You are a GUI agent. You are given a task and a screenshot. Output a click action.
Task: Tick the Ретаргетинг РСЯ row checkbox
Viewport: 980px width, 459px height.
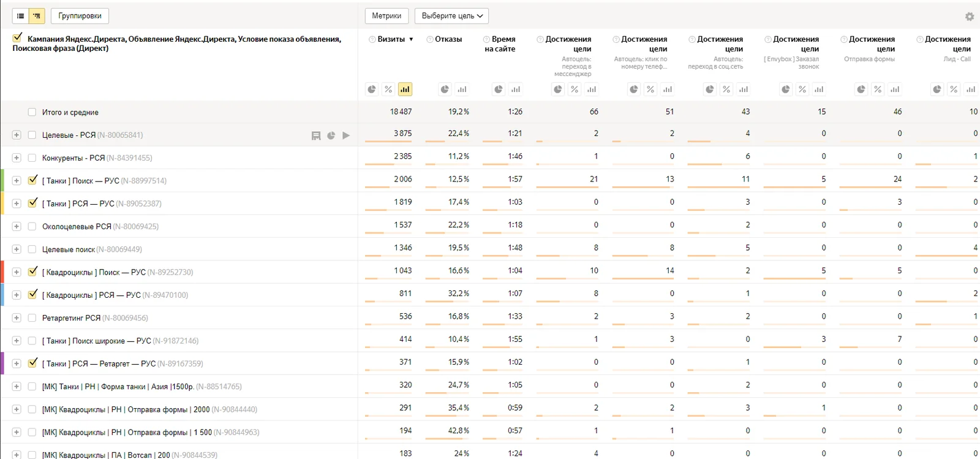pyautogui.click(x=32, y=318)
